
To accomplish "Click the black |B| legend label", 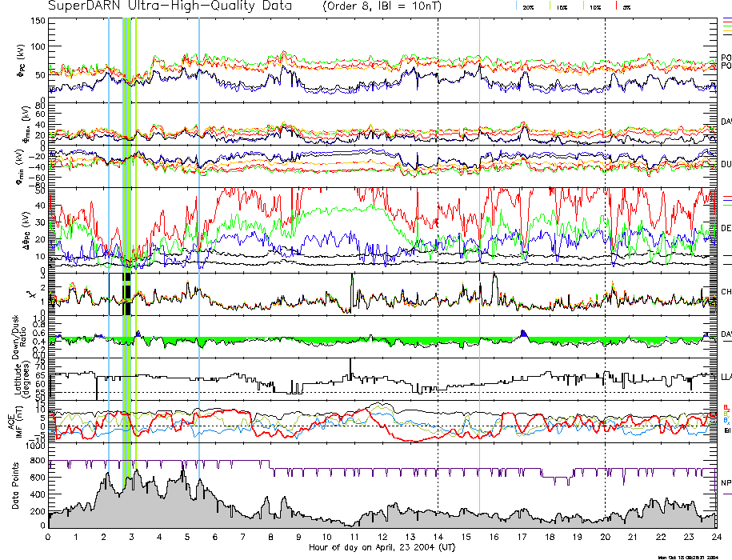I will pos(727,430).
